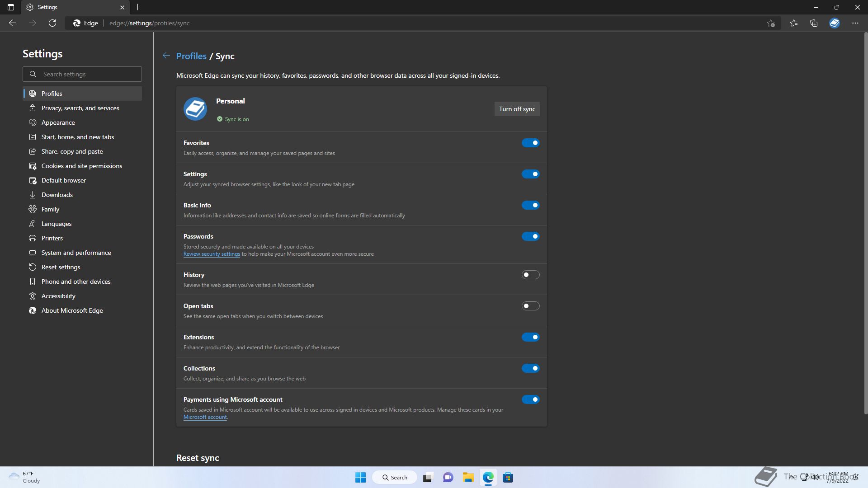Open Settings and more ellipsis menu

(855, 23)
